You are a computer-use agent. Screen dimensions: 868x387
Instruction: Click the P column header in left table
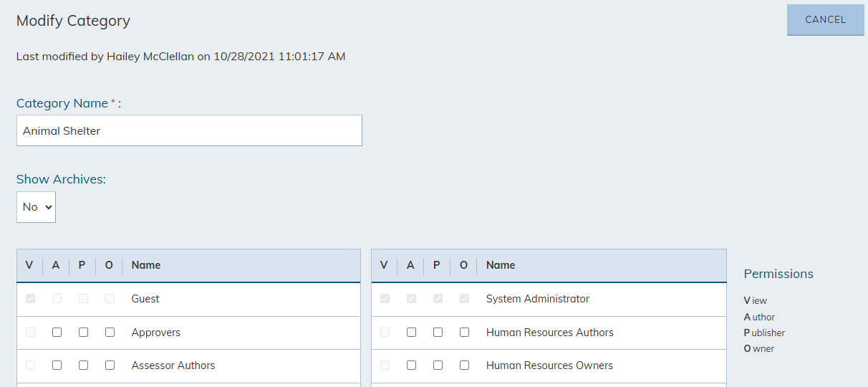[82, 265]
